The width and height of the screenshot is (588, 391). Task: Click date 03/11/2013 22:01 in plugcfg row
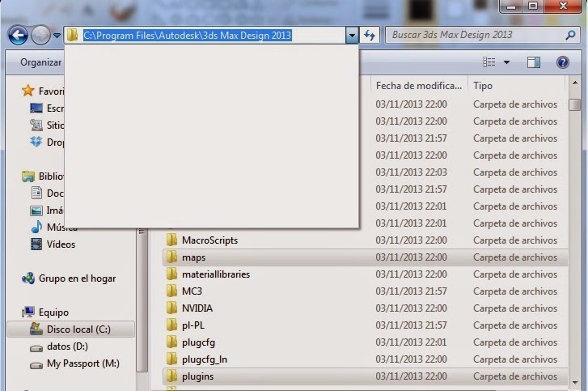(411, 342)
